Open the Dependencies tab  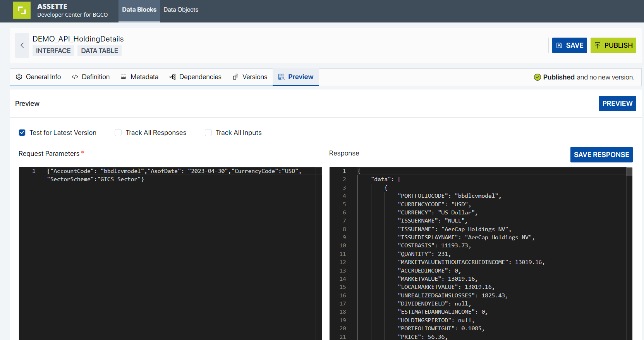click(195, 77)
